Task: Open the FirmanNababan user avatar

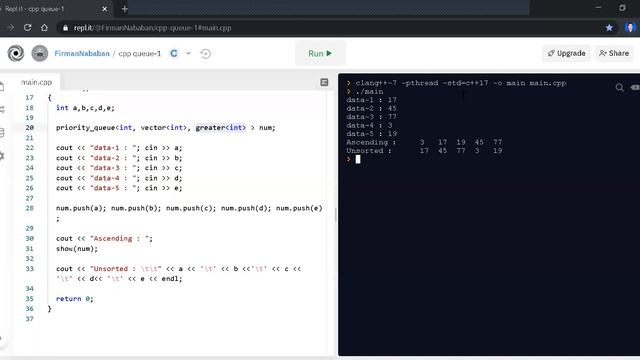Action: pos(40,53)
